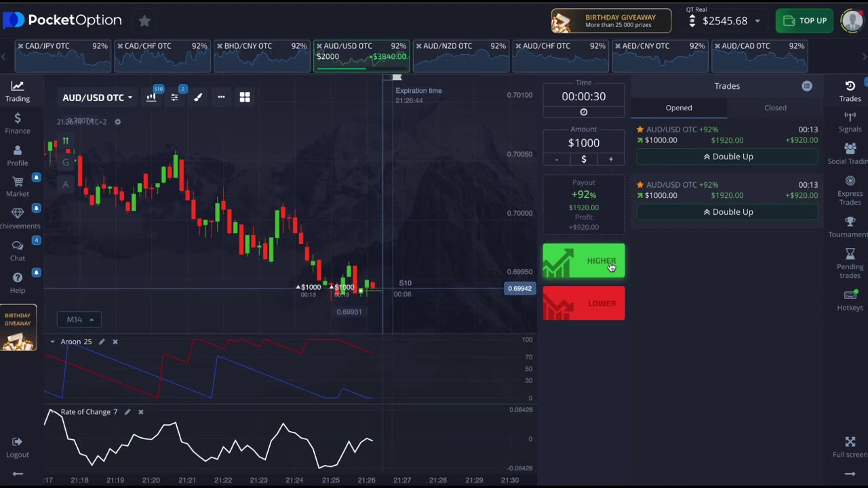Click the HIGHER trade button
Screen dimensions: 868x488
point(584,261)
